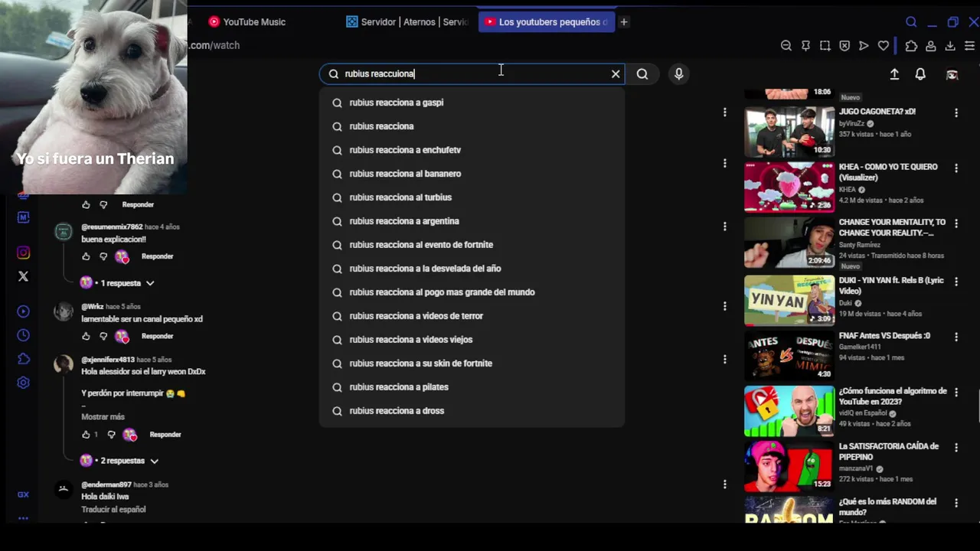This screenshot has width=980, height=551.
Task: Choose suggestion rubius reacciona al bananero
Action: (472, 174)
